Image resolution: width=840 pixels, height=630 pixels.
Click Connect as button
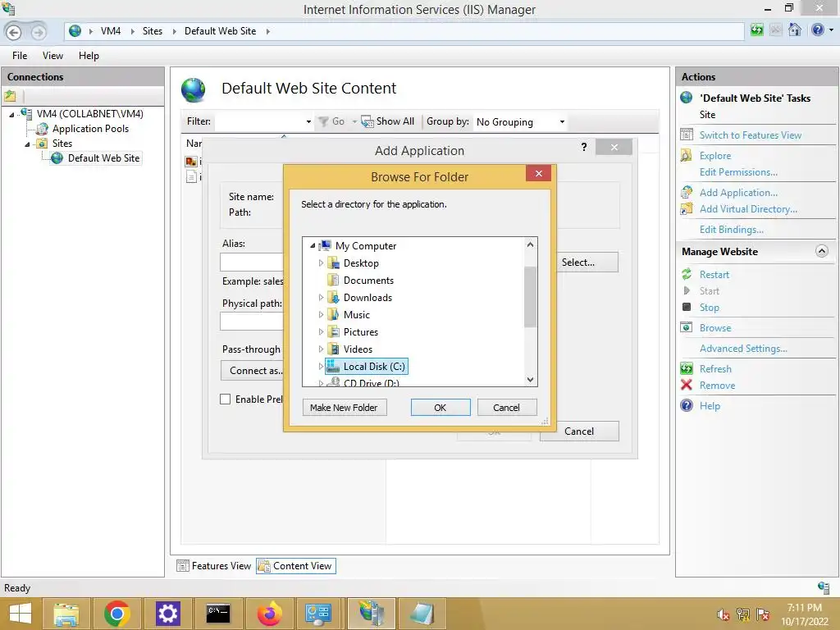click(x=253, y=370)
